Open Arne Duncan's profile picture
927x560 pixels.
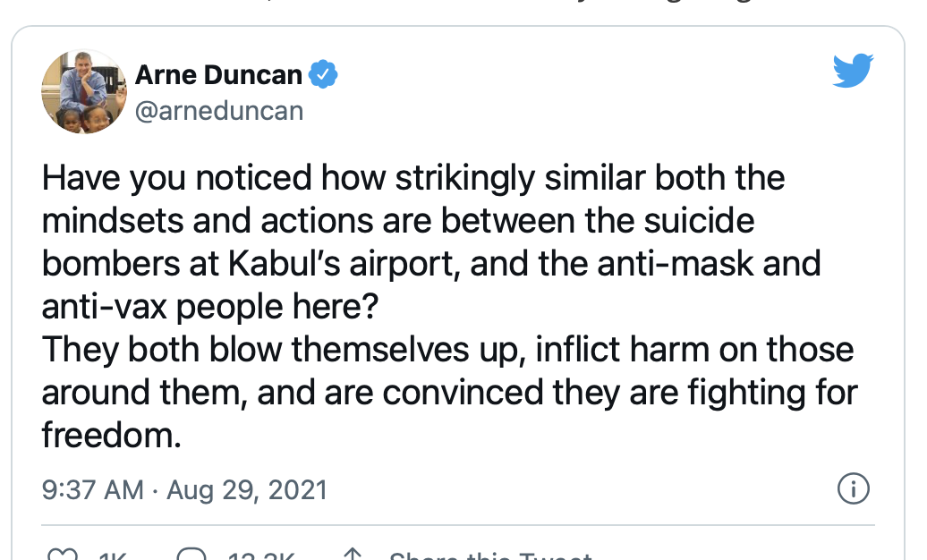pos(84,91)
